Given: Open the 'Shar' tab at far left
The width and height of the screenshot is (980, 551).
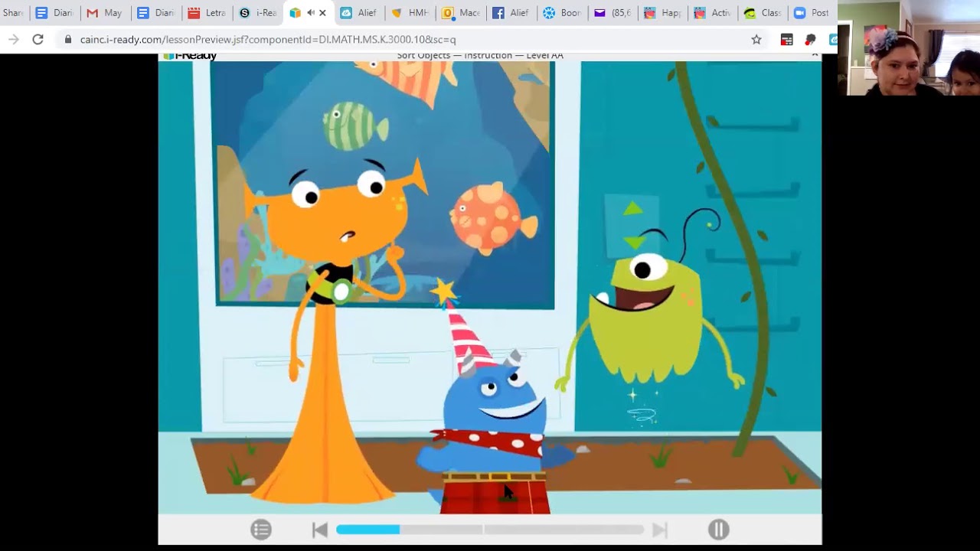Looking at the screenshot, I should coord(14,13).
